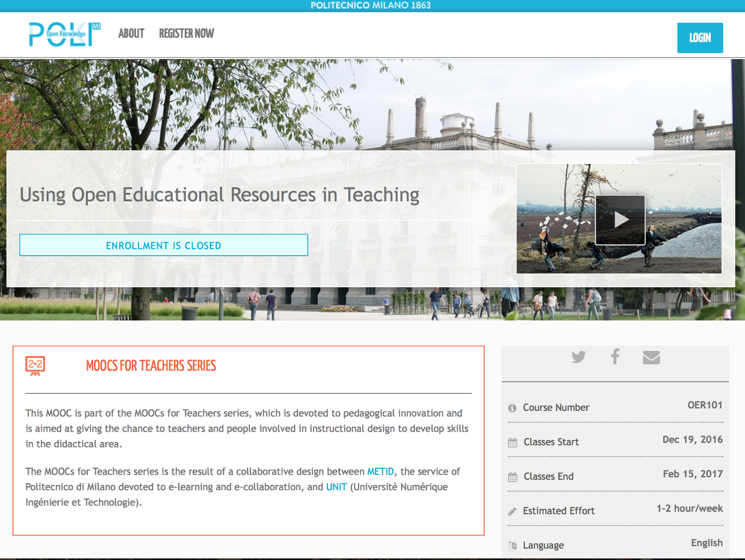The height and width of the screenshot is (560, 745).
Task: Share the course via email icon
Action: 651,358
